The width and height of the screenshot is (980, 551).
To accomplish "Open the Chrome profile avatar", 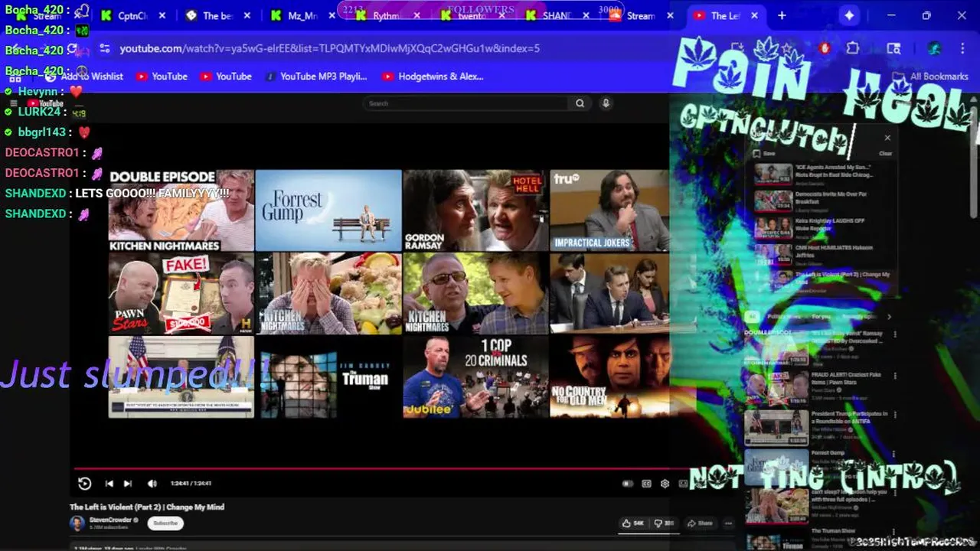I will coord(934,47).
